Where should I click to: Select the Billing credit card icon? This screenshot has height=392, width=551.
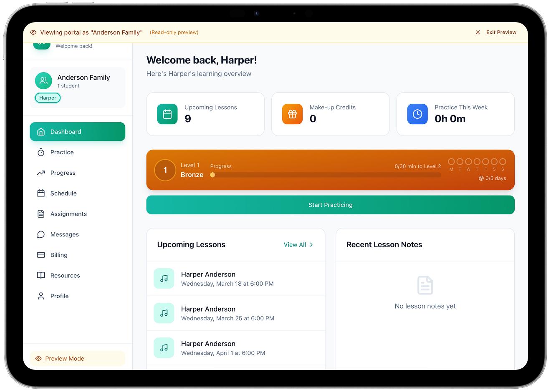[40, 255]
